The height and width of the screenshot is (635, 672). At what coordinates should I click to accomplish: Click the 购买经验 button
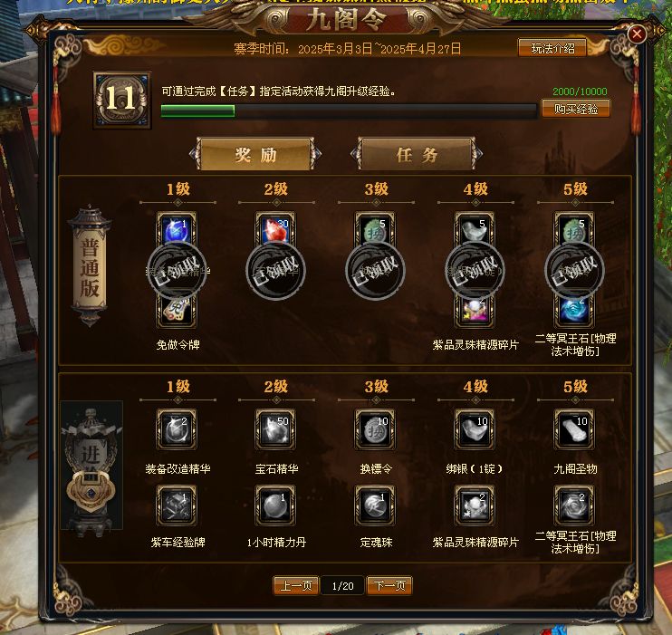coord(576,109)
